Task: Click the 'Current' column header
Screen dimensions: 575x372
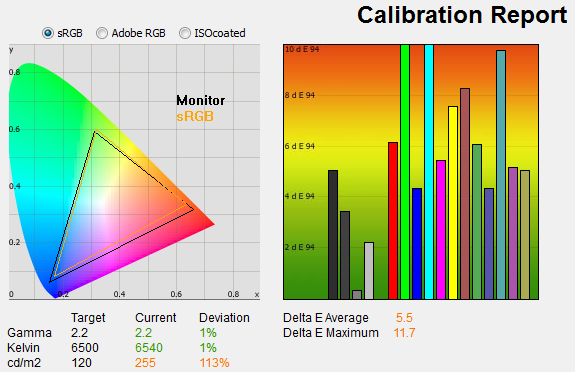Action: [155, 318]
